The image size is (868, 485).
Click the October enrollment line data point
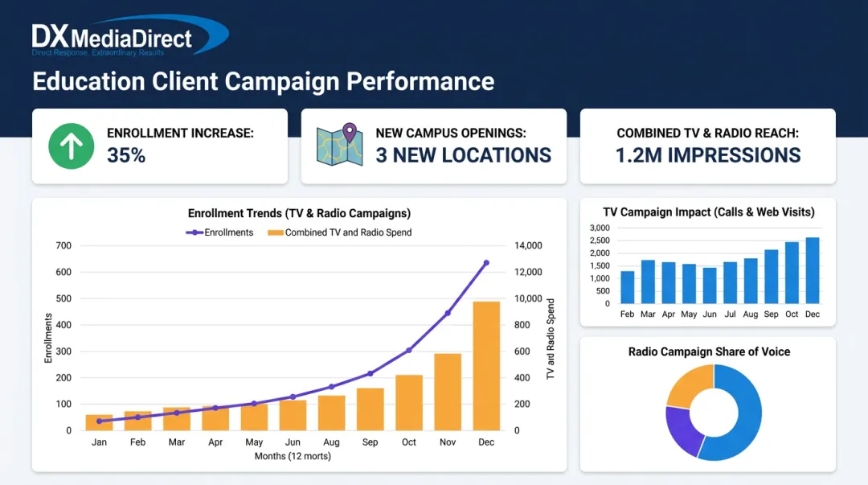click(x=408, y=351)
